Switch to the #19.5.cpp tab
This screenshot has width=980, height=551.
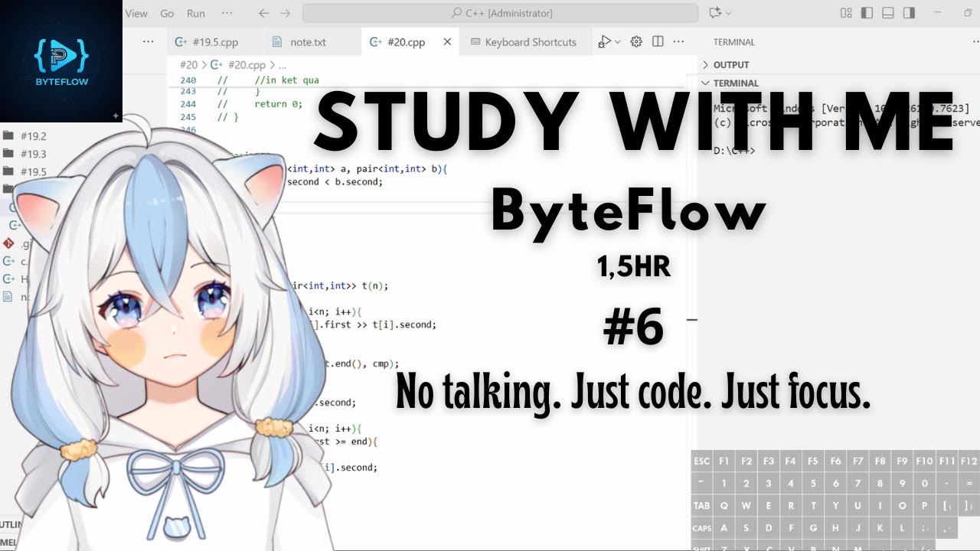click(x=207, y=42)
